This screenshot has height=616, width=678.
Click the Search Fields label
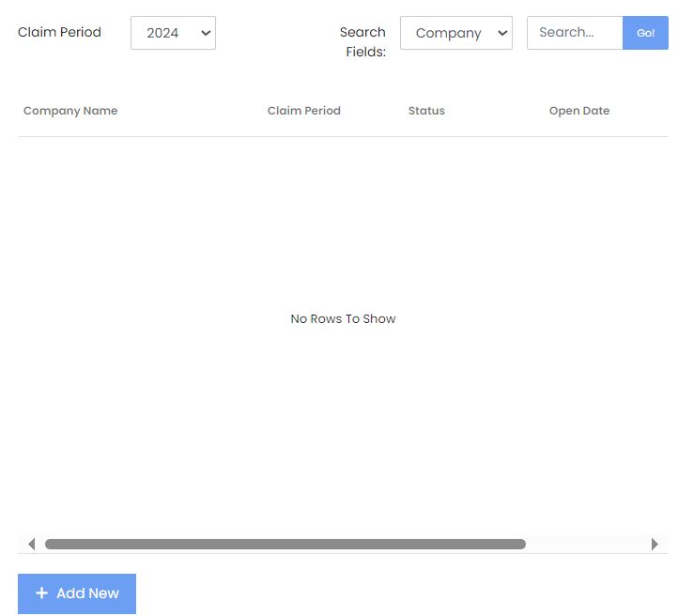[x=363, y=42]
